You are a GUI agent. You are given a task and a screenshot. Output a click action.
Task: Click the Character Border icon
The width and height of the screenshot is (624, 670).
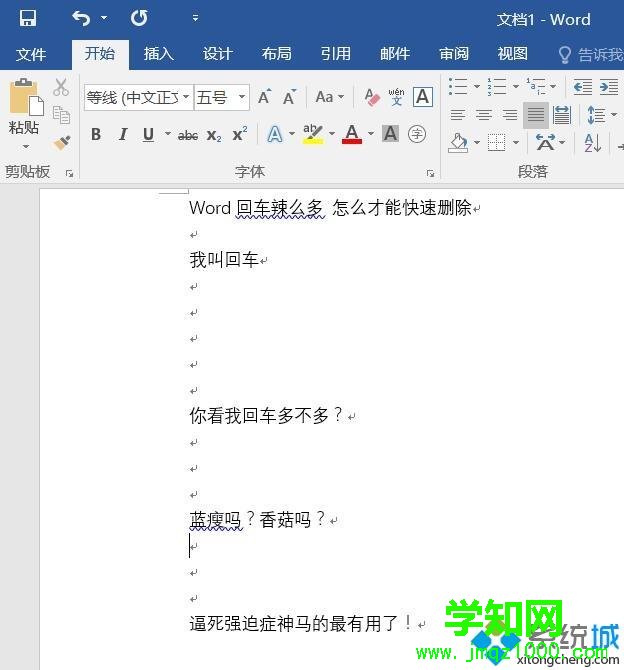coord(423,97)
